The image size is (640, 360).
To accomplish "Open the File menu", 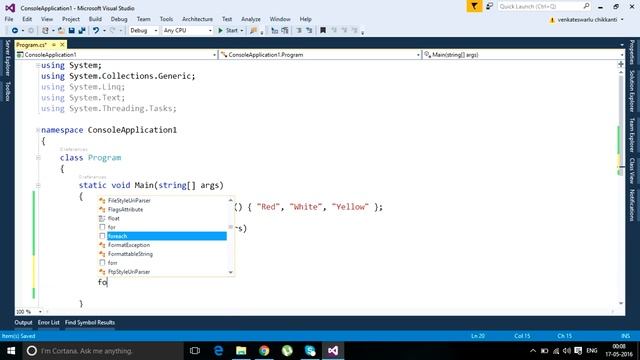I will (x=9, y=19).
